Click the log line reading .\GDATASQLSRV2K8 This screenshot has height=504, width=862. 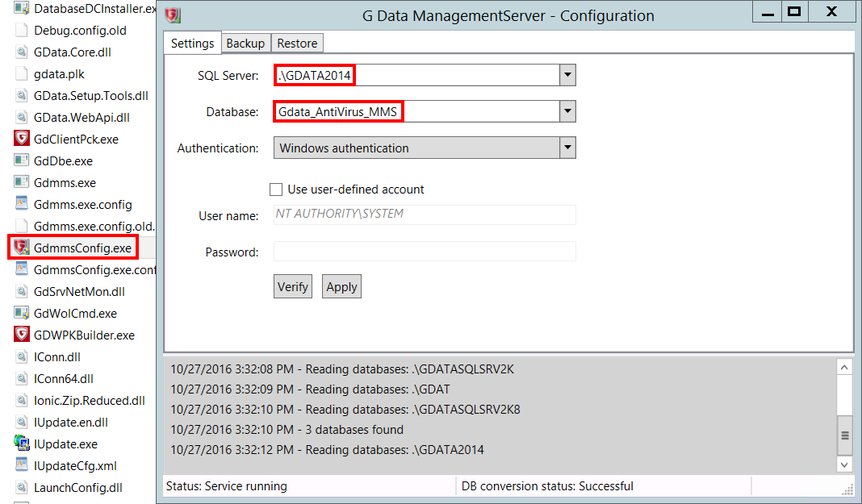(x=345, y=410)
